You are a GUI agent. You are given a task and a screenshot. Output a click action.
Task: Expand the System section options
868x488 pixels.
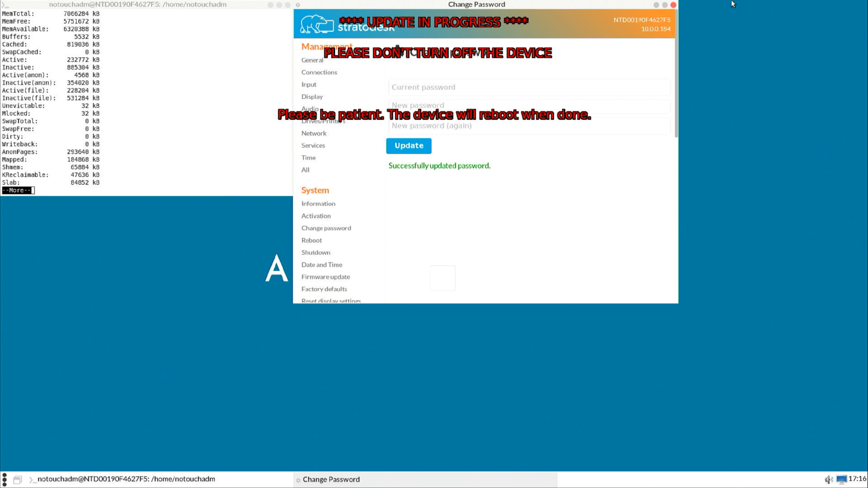coord(315,189)
